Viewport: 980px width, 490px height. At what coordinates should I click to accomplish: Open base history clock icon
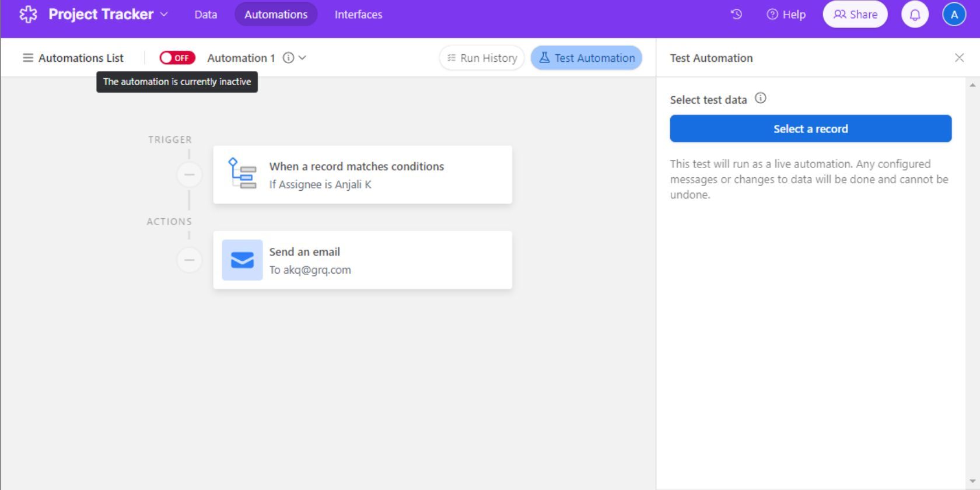(x=736, y=15)
